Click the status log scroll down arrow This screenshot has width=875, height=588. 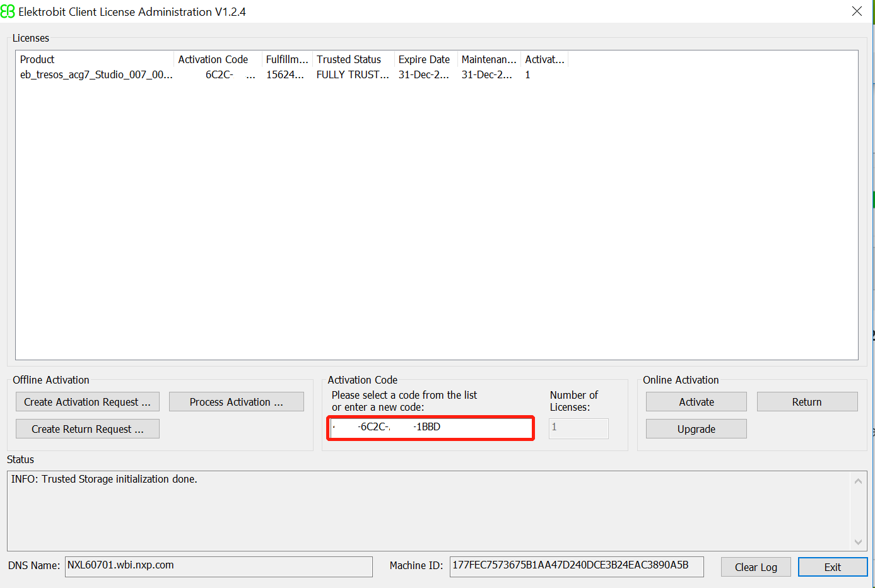pos(858,541)
